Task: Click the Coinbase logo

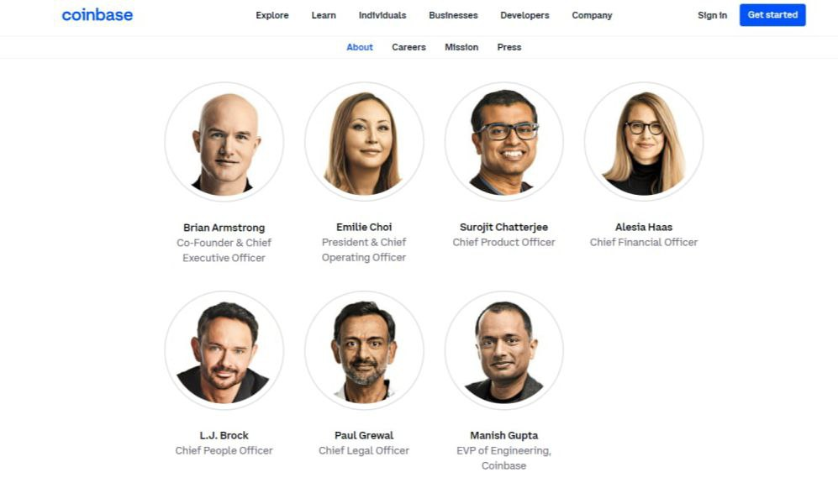Action: click(x=98, y=15)
